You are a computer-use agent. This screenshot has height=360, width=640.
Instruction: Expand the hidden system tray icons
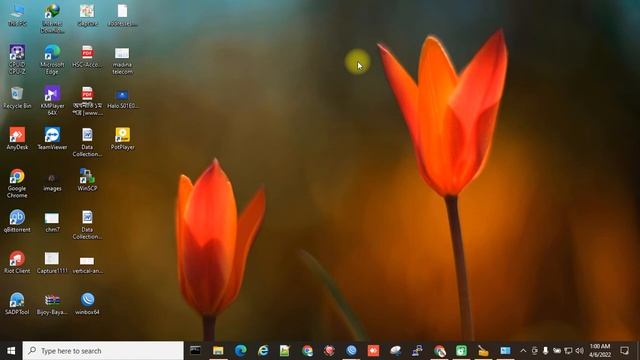[523, 351]
